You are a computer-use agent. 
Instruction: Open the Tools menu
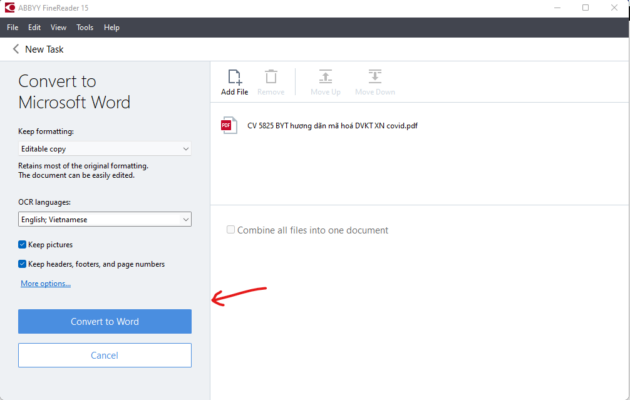(x=85, y=27)
